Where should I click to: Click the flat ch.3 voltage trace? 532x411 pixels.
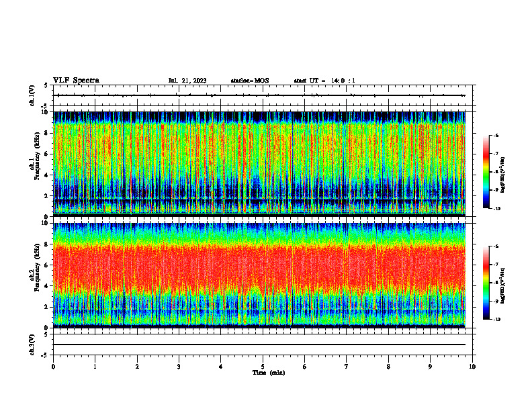coord(259,345)
